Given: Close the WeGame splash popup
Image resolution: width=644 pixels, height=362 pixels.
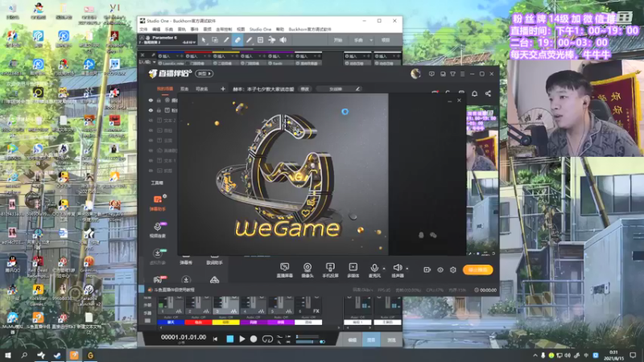Looking at the screenshot, I should [459, 100].
